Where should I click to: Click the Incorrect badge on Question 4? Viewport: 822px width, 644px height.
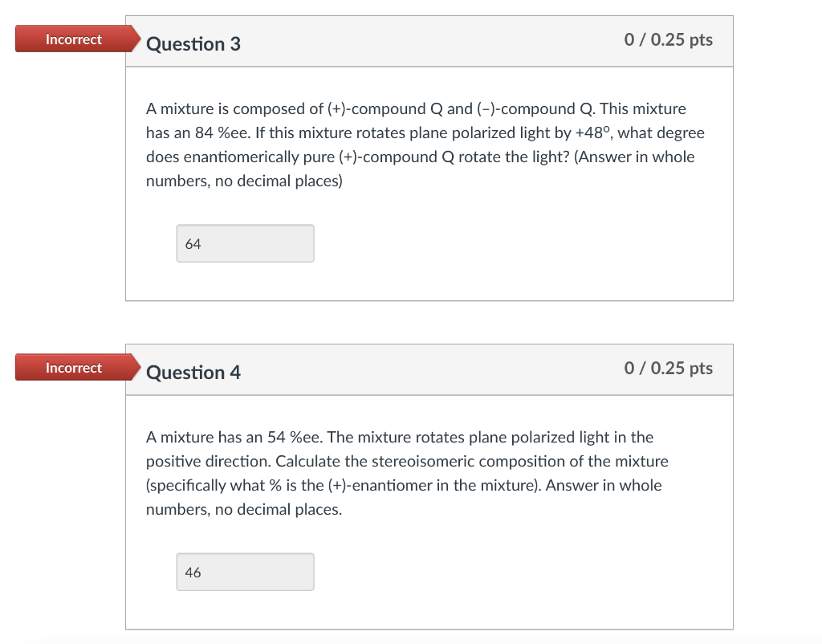[x=73, y=367]
